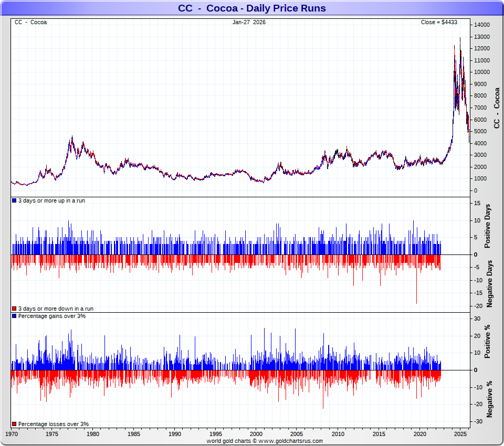Click the 'world gold charts © www.goldchartsrus.com' footer
This screenshot has width=504, height=446.
(265, 441)
